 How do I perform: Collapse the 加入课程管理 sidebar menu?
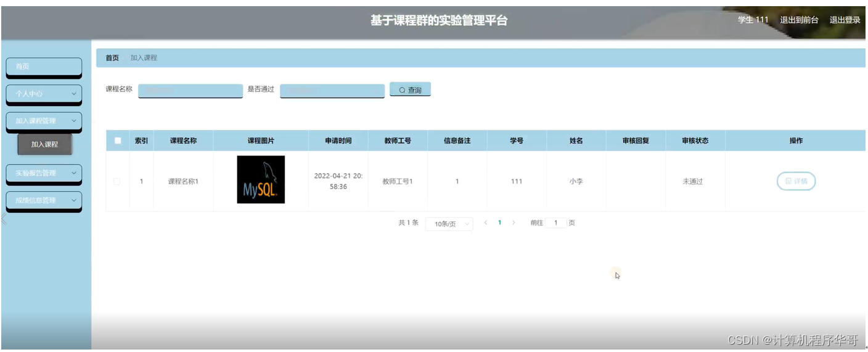coord(44,121)
